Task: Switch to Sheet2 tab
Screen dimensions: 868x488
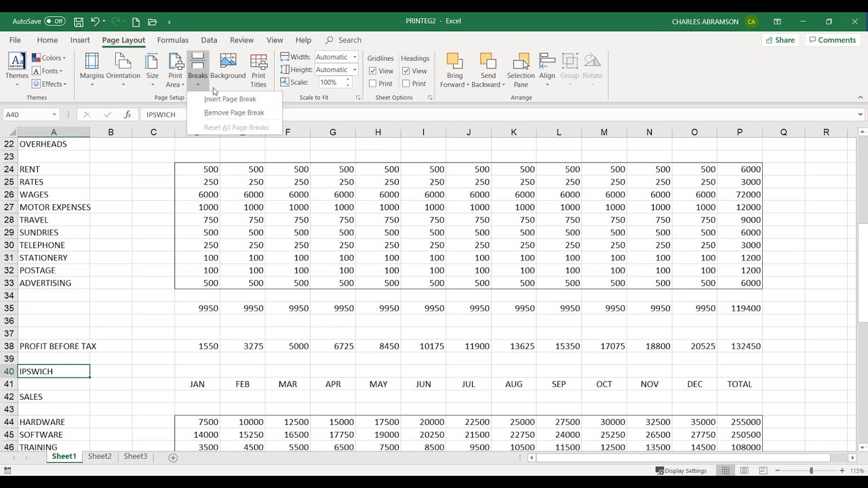Action: (x=100, y=457)
